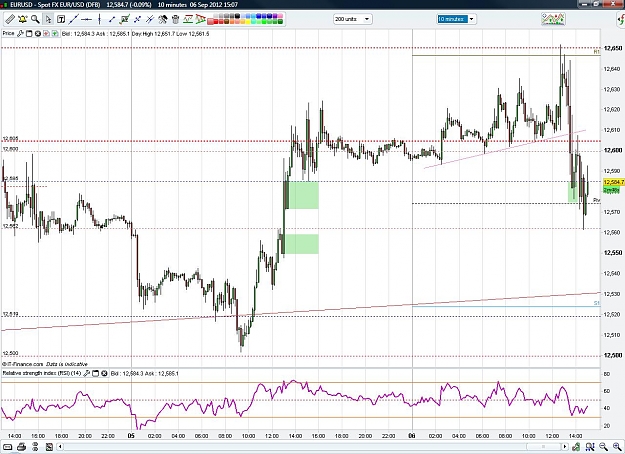
Task: Open the 10 minutes timeframe dropdown
Action: [x=472, y=19]
